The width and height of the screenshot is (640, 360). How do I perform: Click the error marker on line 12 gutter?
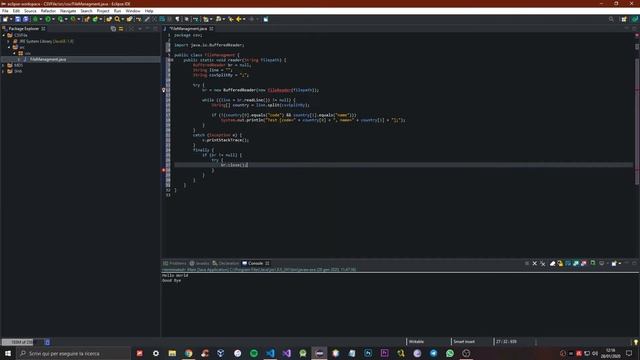[x=164, y=90]
